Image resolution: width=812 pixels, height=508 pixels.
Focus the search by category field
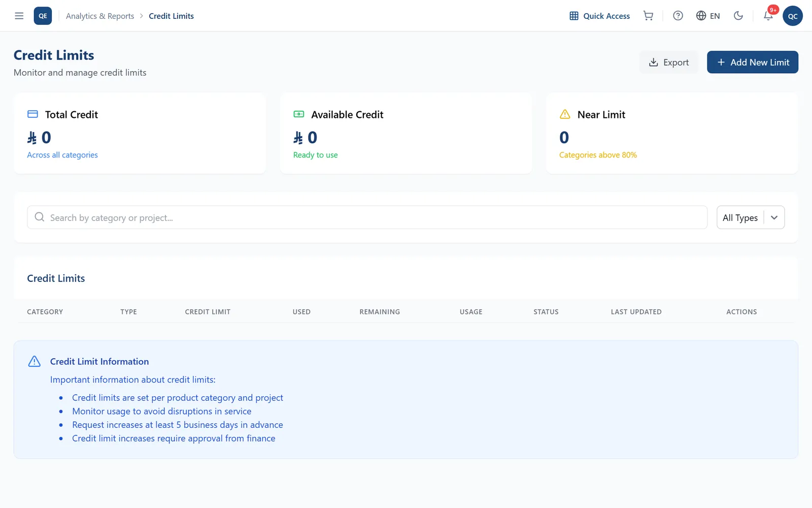367,217
